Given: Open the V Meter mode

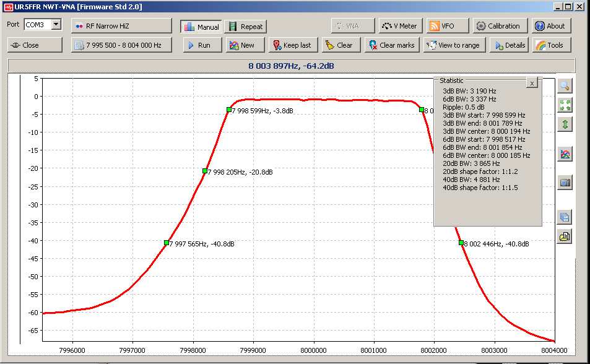Looking at the screenshot, I should (401, 26).
